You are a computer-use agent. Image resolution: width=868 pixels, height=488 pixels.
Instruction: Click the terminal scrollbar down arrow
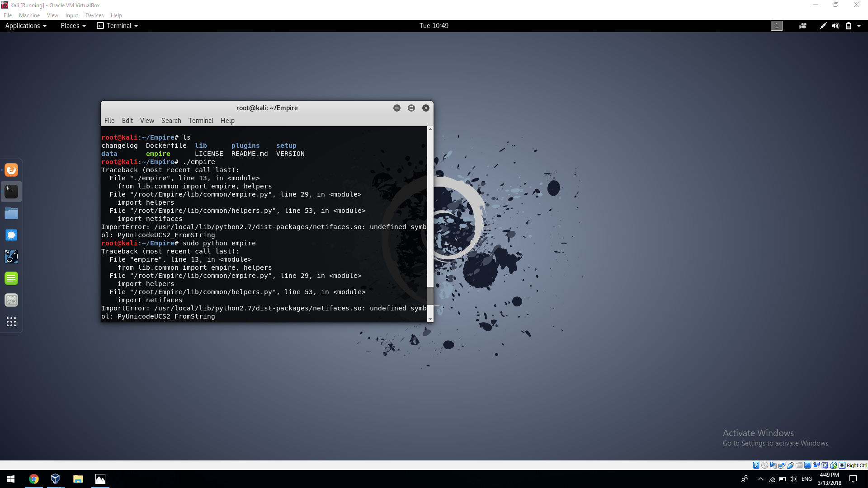[430, 319]
